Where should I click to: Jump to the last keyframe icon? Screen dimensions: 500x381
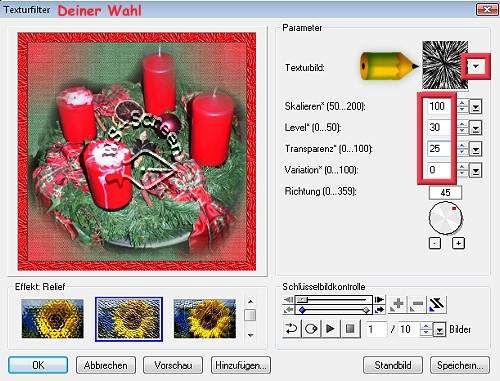[379, 299]
